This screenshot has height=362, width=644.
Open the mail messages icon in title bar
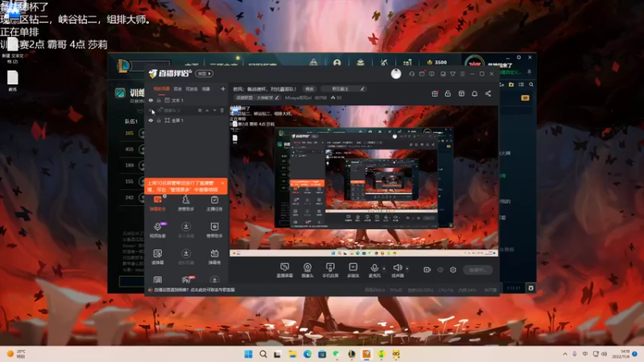pyautogui.click(x=422, y=74)
